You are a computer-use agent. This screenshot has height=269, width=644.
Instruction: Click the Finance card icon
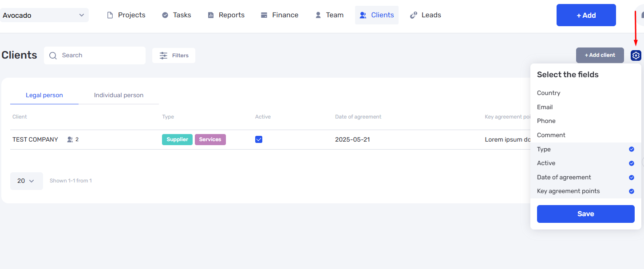coord(264,15)
